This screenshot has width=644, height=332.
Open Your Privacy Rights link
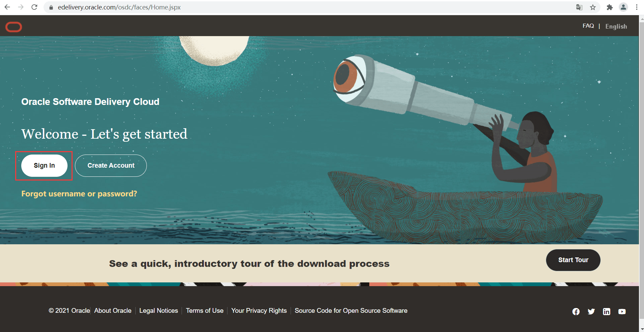[259, 310]
